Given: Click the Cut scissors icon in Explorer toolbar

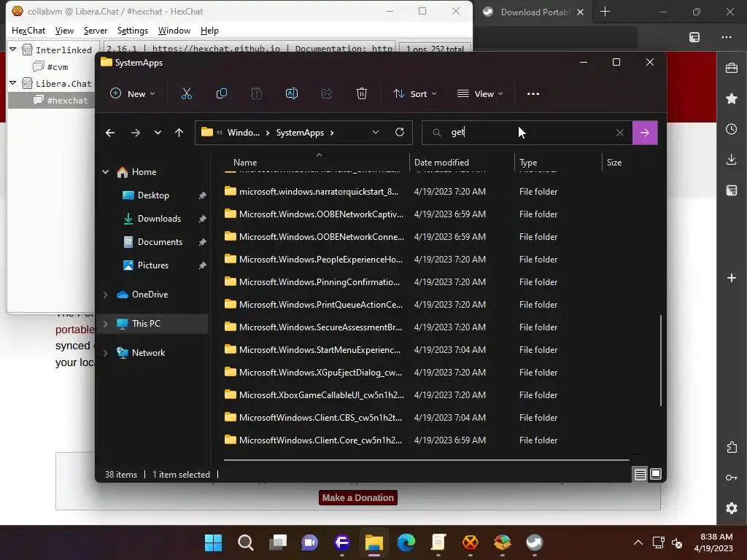Looking at the screenshot, I should tap(186, 94).
